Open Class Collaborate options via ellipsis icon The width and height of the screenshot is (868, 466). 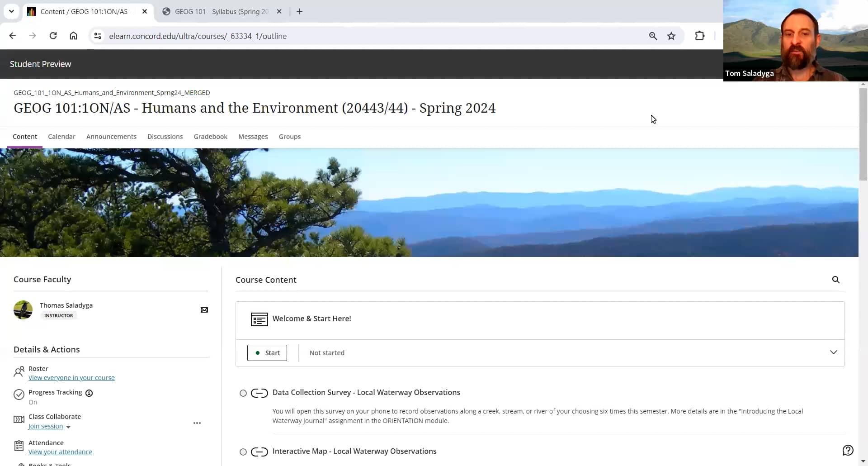197,423
